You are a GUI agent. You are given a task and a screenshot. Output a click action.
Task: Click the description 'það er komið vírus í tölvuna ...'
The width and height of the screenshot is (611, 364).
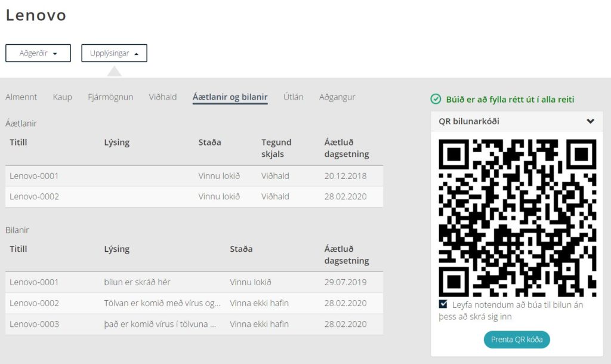tap(160, 324)
